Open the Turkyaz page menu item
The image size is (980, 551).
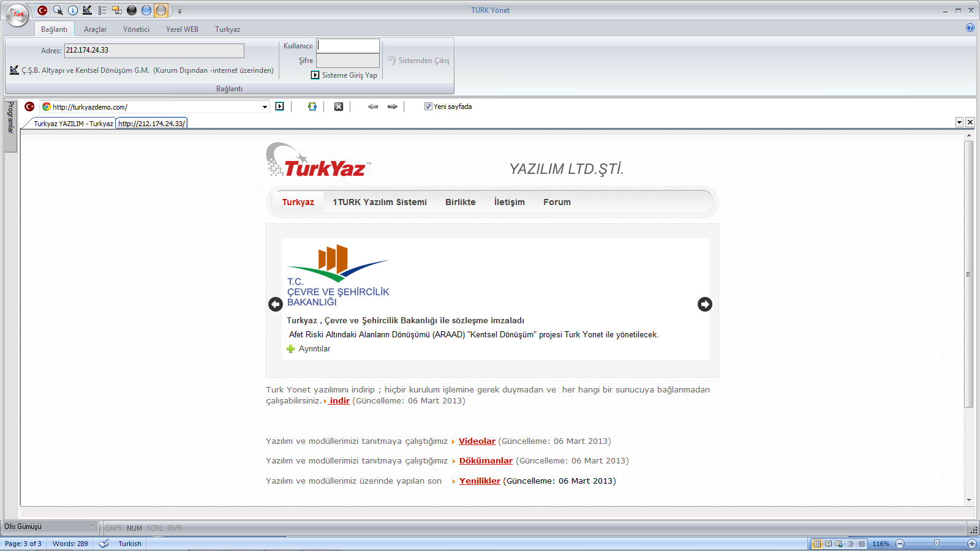(298, 202)
